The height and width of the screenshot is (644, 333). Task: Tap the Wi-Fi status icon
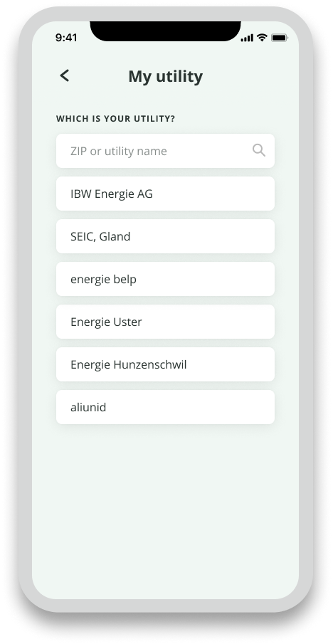point(262,38)
